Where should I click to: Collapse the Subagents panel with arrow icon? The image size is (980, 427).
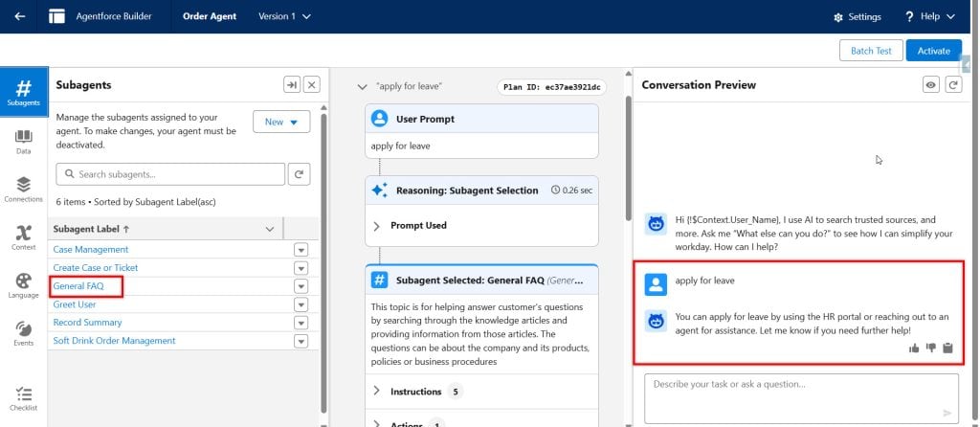(x=292, y=85)
